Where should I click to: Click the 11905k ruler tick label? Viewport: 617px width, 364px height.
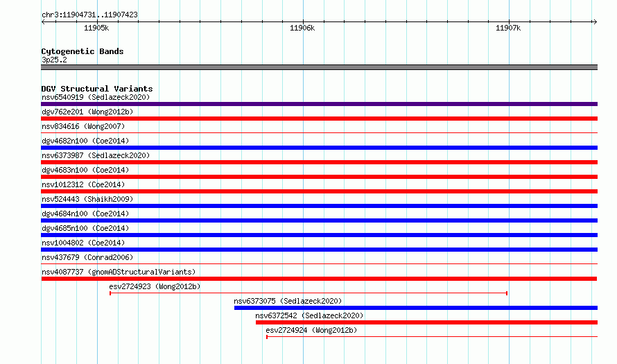click(96, 28)
